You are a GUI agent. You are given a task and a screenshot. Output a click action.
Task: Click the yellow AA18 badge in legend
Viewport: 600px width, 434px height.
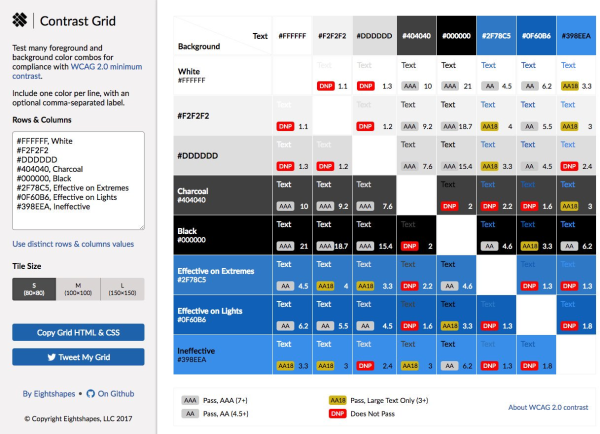pyautogui.click(x=338, y=400)
